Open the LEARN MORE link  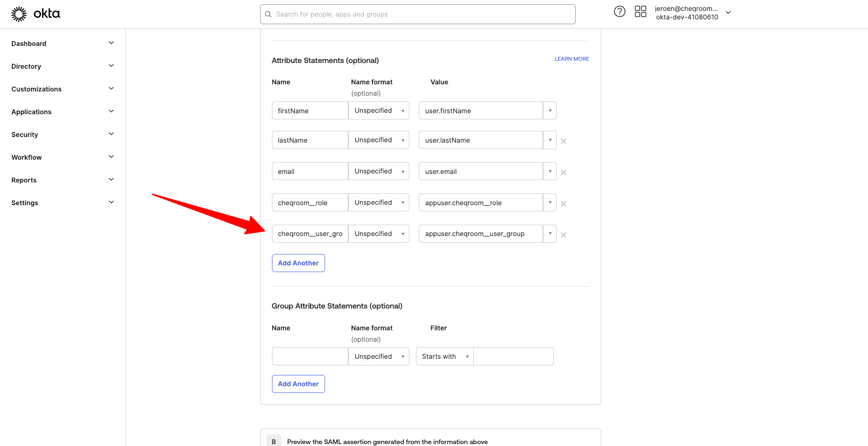[x=571, y=59]
